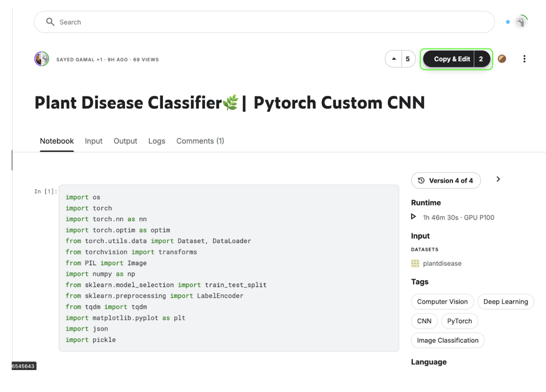546x392 pixels.
Task: Switch to the Input tab
Action: click(93, 141)
